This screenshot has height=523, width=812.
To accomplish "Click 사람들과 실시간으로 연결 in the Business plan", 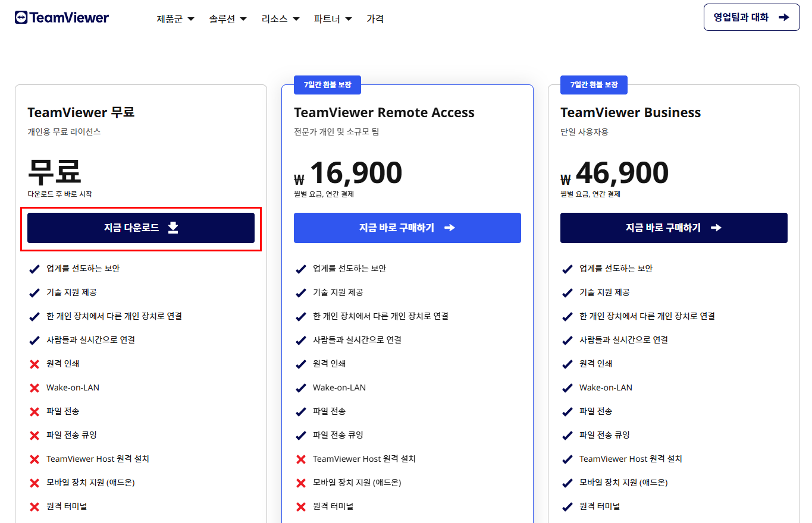I will (623, 340).
